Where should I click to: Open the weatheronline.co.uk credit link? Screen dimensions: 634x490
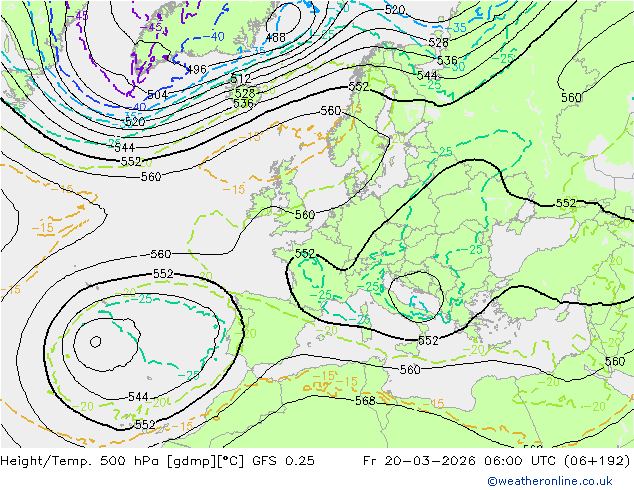coord(550,481)
